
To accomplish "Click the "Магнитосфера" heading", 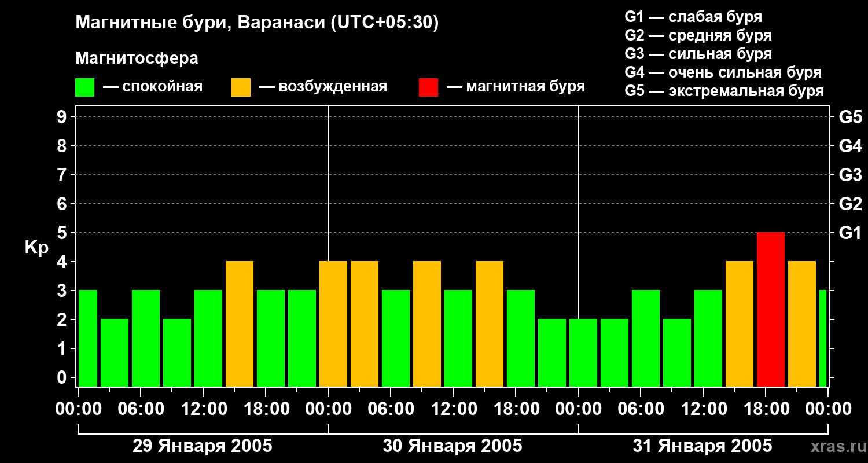I will pos(137,58).
